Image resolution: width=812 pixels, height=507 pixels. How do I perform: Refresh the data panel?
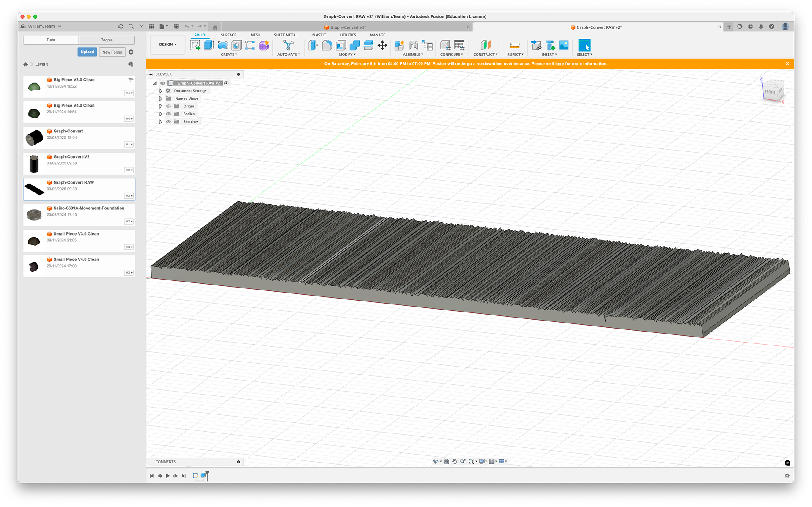click(121, 26)
